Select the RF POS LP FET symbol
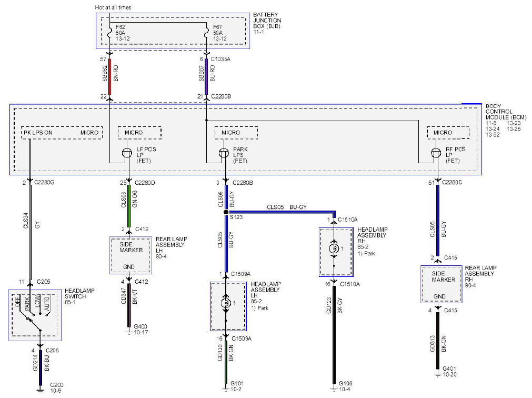 436,153
